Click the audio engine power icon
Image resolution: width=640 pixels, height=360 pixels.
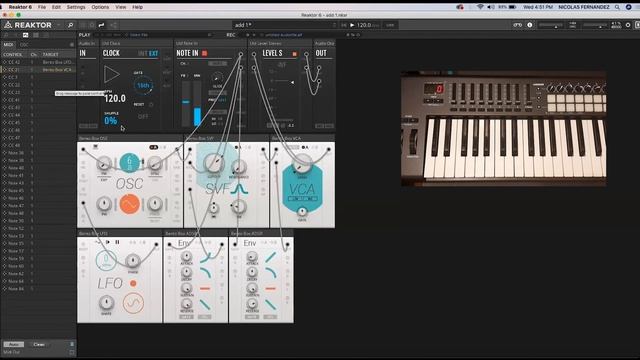(x=628, y=25)
